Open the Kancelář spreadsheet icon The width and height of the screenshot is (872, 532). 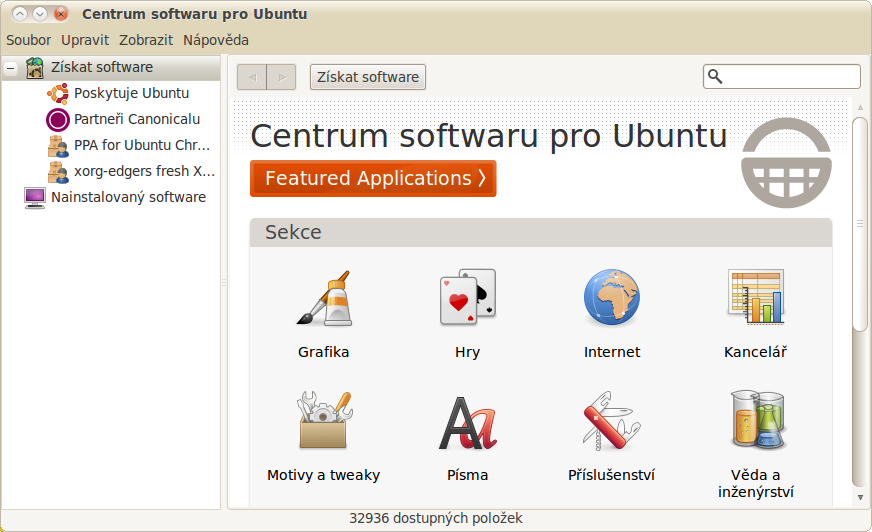(756, 296)
